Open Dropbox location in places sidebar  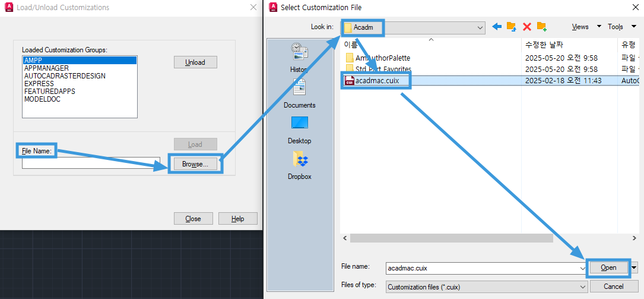(299, 165)
